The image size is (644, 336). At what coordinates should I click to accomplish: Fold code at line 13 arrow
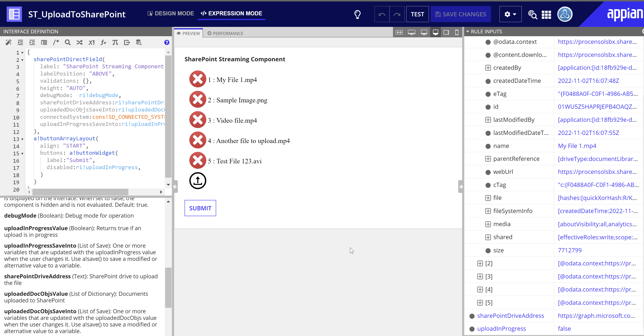coord(22,139)
